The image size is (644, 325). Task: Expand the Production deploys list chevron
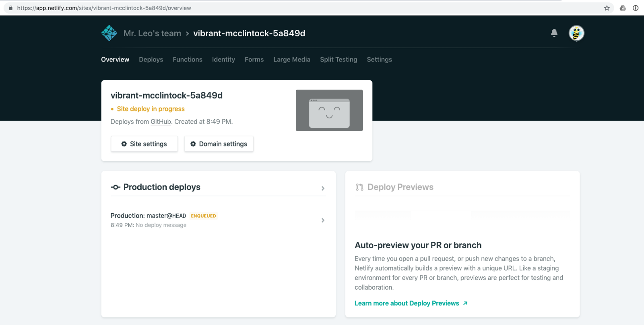(x=323, y=188)
